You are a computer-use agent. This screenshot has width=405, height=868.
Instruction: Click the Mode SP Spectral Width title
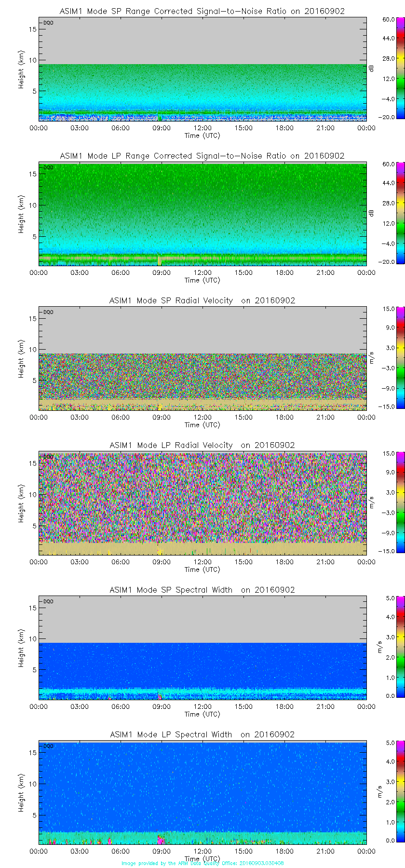202,590
